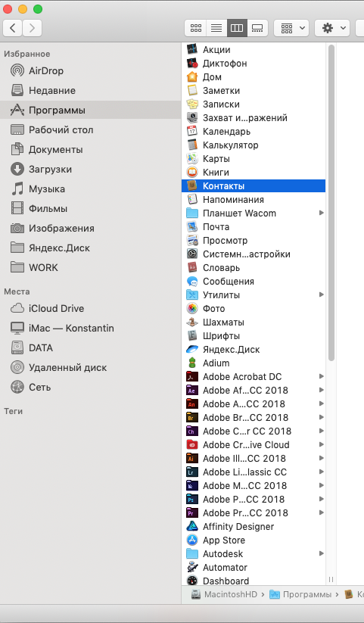Viewport: 364px width, 623px height.
Task: Select the Книги app
Action: [x=254, y=172]
